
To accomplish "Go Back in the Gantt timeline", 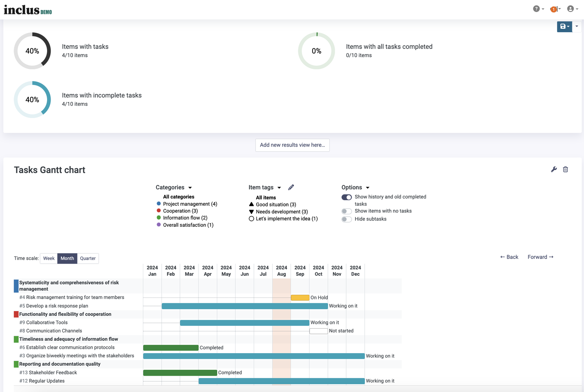I will coord(509,257).
